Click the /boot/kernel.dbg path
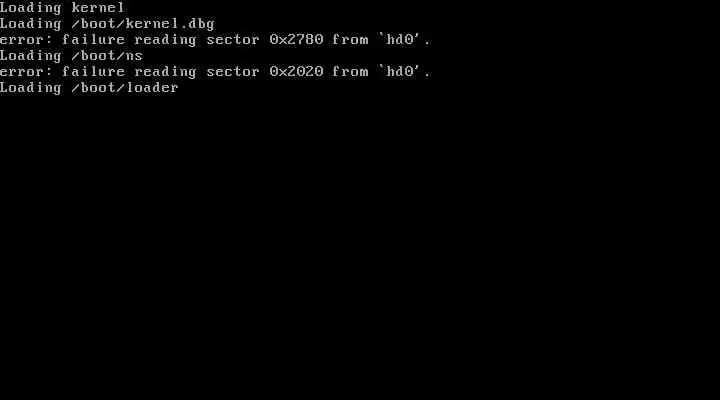 [143, 24]
